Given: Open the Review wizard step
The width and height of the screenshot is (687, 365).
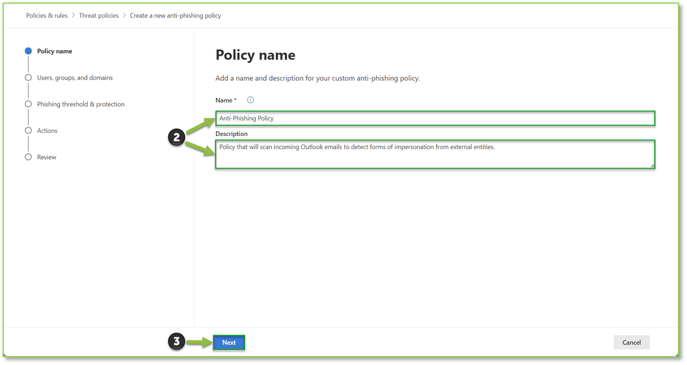Looking at the screenshot, I should tap(46, 157).
